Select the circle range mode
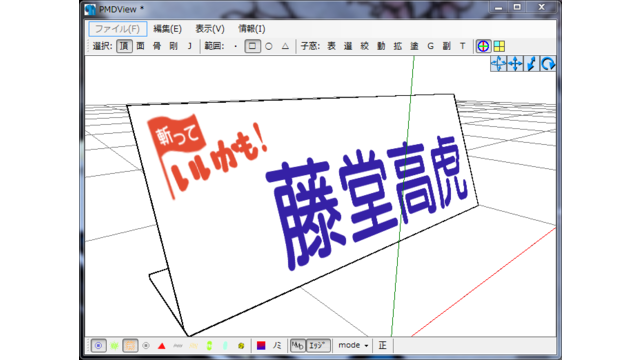The width and height of the screenshot is (640, 360). coord(269,46)
